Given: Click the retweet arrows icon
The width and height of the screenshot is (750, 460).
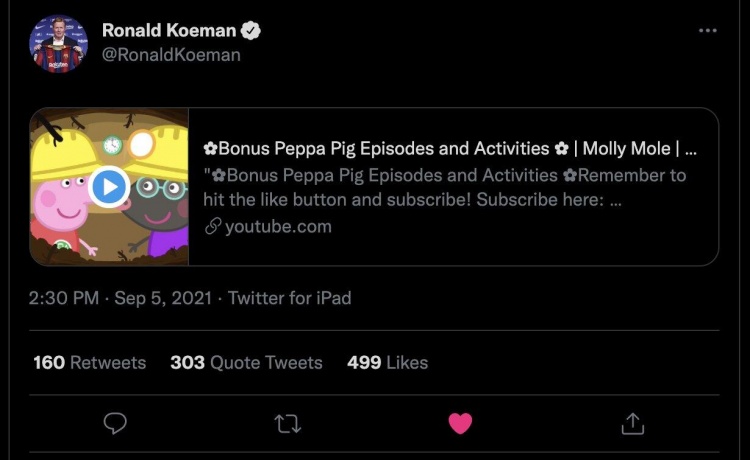Looking at the screenshot, I should pos(287,424).
